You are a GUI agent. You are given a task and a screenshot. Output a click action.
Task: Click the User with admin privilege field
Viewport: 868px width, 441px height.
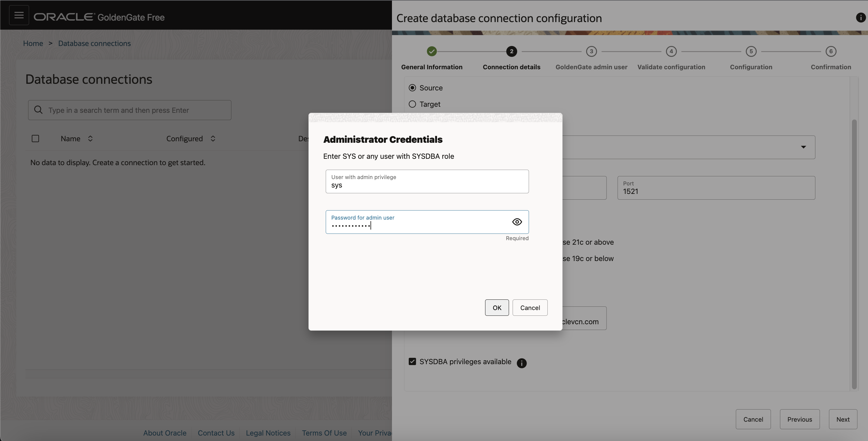(427, 181)
